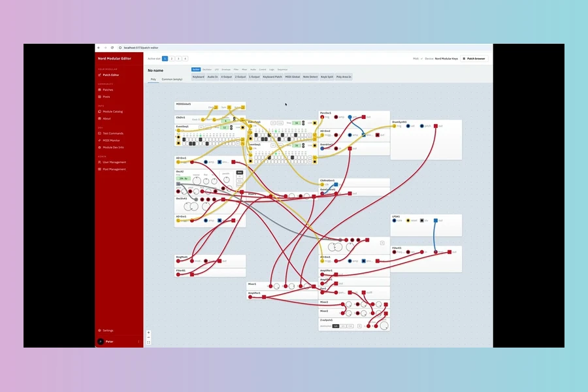Zoom in on the patch canvas
This screenshot has height=392, width=588.
(x=148, y=332)
